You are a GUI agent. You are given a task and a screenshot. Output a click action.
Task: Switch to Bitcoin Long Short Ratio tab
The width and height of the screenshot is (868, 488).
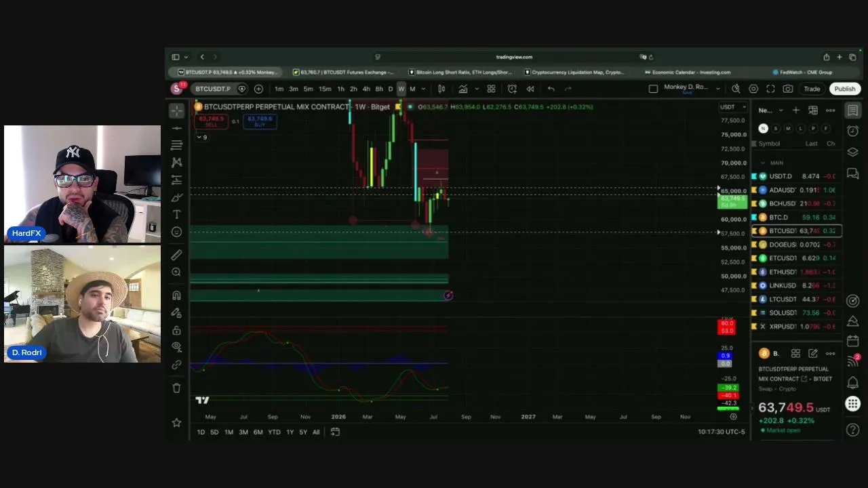point(460,73)
